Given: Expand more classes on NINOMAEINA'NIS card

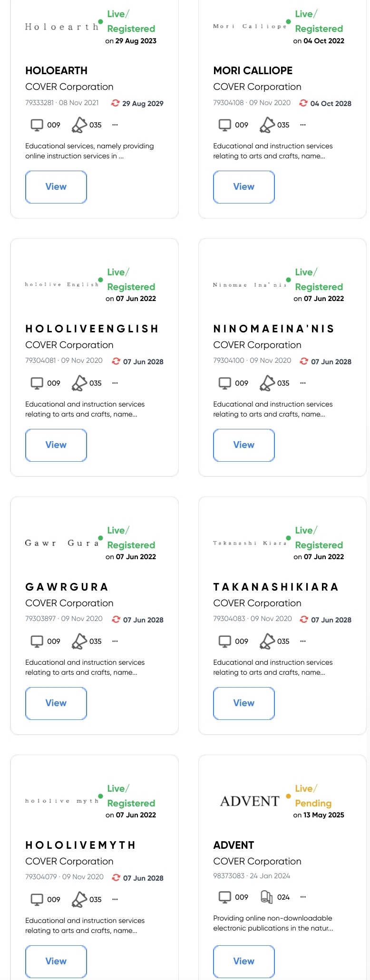Looking at the screenshot, I should 303,383.
